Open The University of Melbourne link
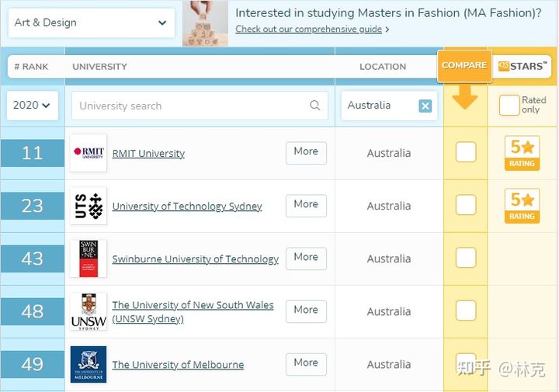The image size is (559, 392). click(x=178, y=365)
